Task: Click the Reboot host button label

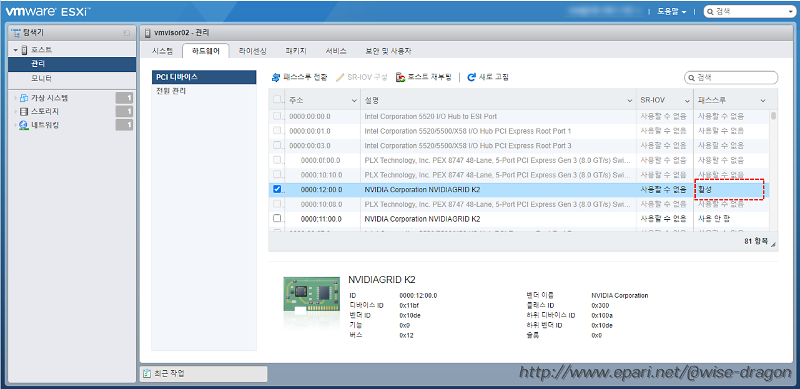Action: (x=430, y=77)
